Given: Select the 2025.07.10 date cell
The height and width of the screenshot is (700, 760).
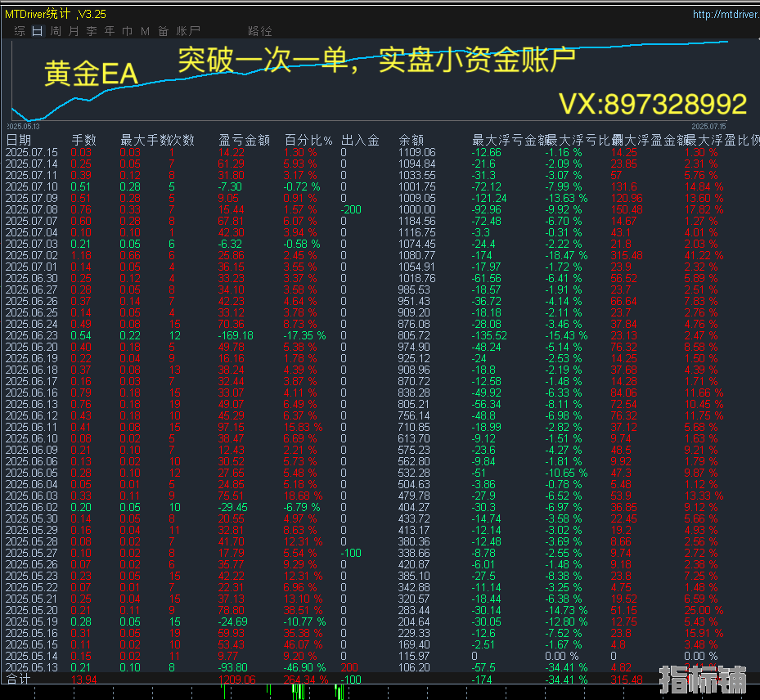Looking at the screenshot, I should [32, 187].
